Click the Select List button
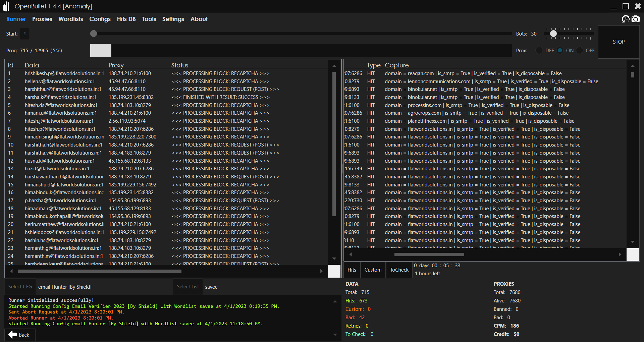 click(188, 287)
